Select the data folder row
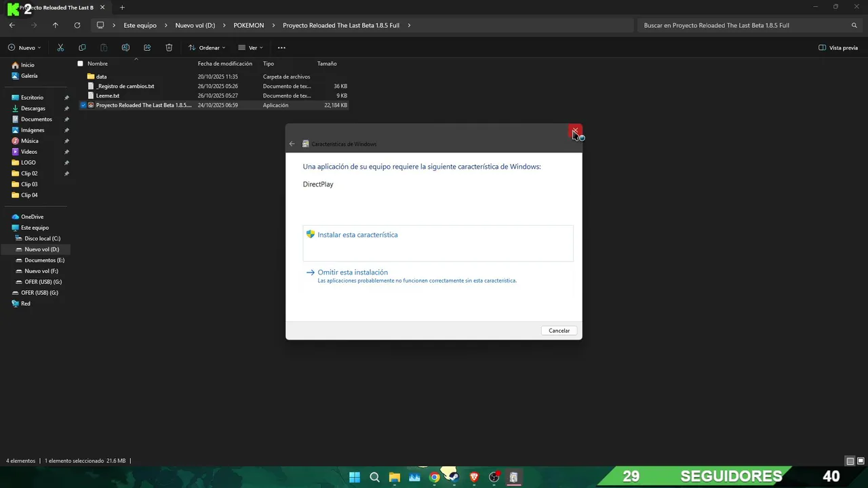868x488 pixels. point(213,77)
